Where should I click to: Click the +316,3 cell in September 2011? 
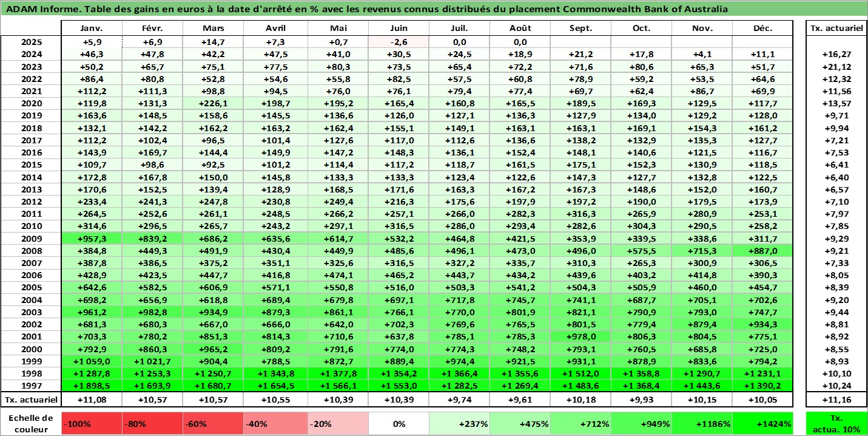[x=580, y=214]
